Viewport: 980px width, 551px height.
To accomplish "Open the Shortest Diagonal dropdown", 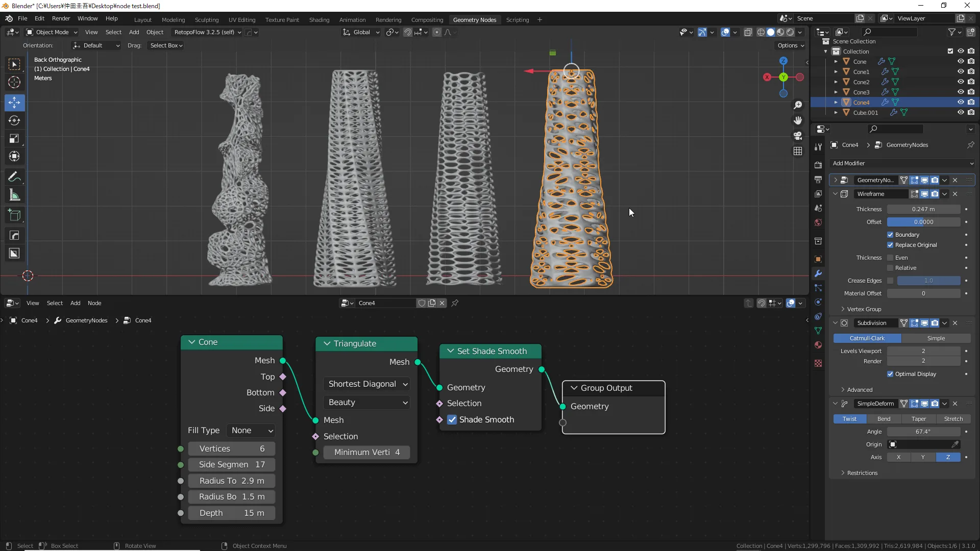I will 367,384.
